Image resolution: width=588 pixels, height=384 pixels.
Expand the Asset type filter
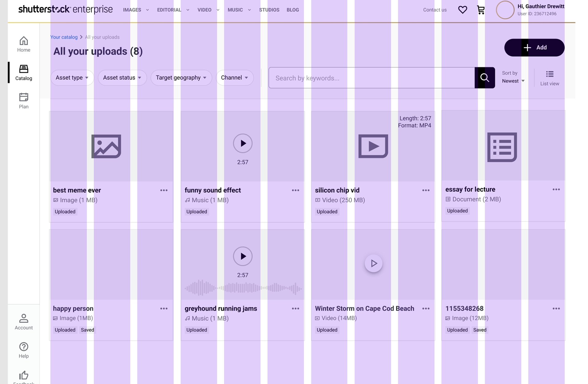pyautogui.click(x=72, y=78)
